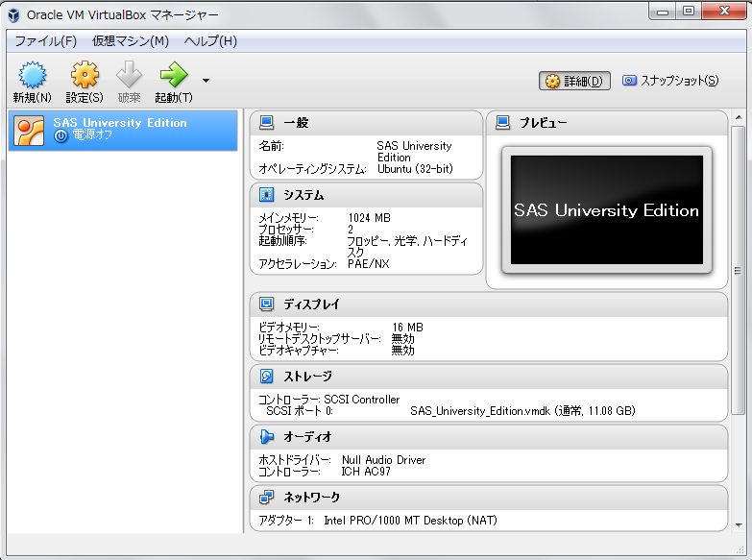752x560 pixels.
Task: Start the VM with 起動(T) green arrow
Action: point(174,75)
